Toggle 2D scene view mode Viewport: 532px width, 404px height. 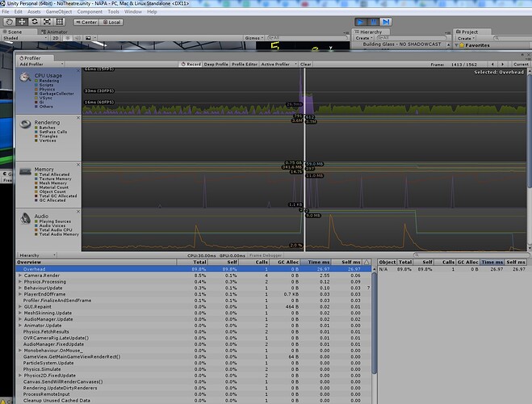point(56,38)
